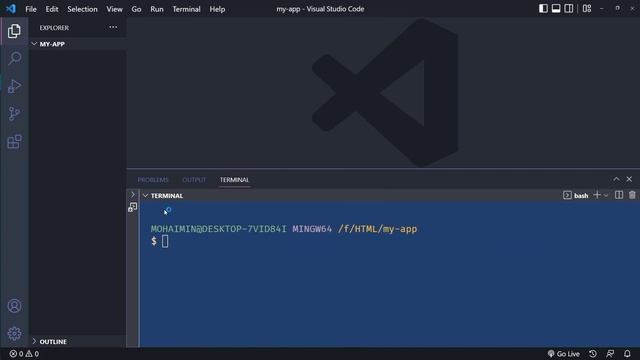Screen dimensions: 640x360
Task: Select the TERMINAL tab
Action: pyautogui.click(x=234, y=180)
